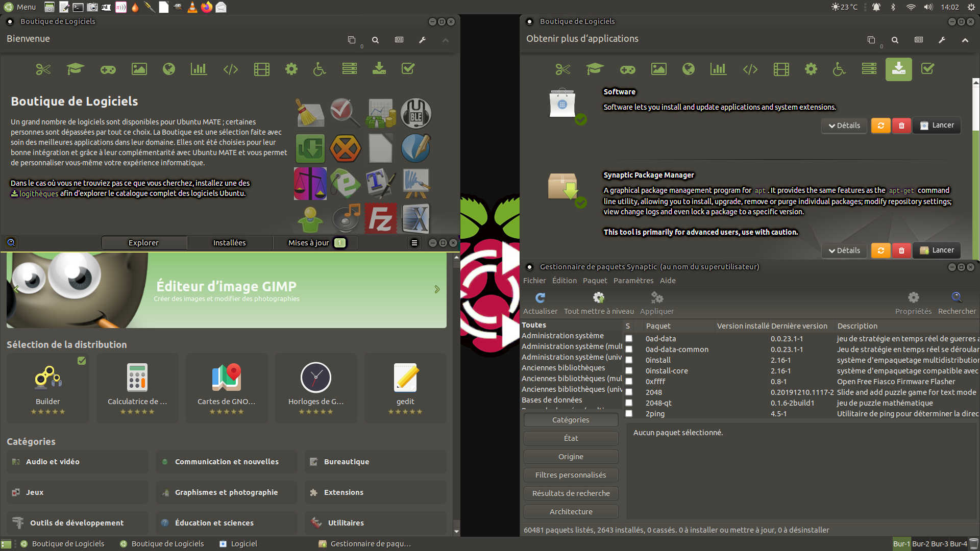This screenshot has height=551, width=980.
Task: Expand Détails for the Software entry
Action: 844,126
